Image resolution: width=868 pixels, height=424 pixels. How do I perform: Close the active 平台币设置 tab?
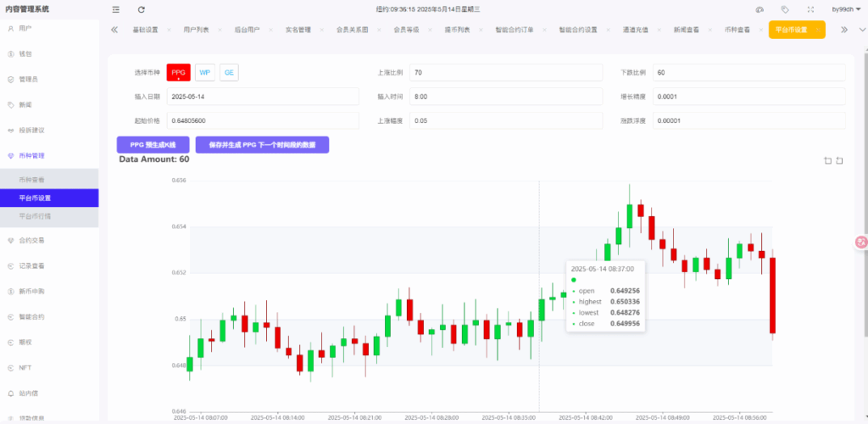pos(817,30)
